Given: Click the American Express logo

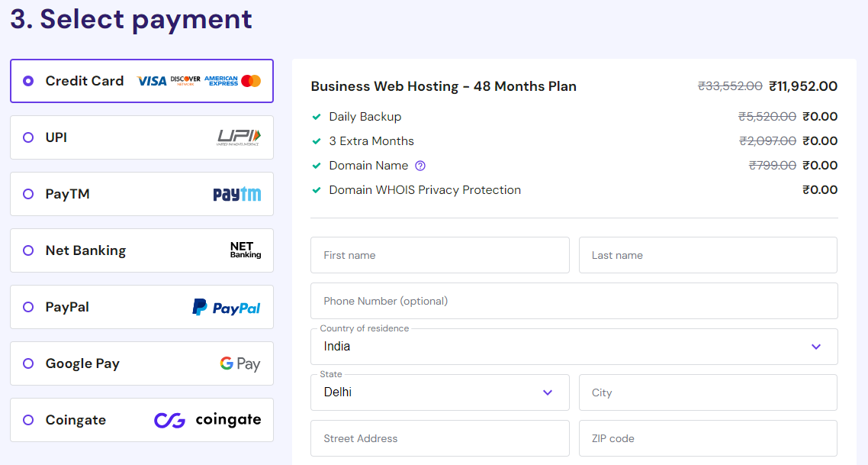Looking at the screenshot, I should coord(222,80).
